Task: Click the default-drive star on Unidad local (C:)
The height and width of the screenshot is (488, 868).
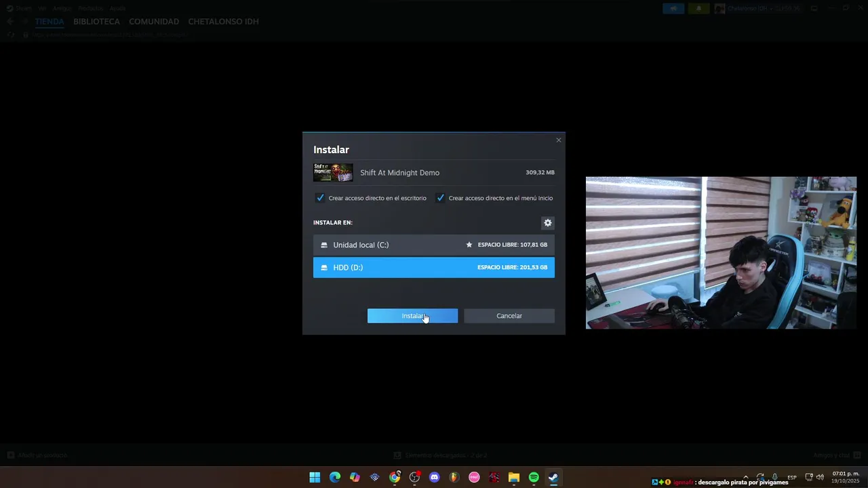Action: coord(469,245)
